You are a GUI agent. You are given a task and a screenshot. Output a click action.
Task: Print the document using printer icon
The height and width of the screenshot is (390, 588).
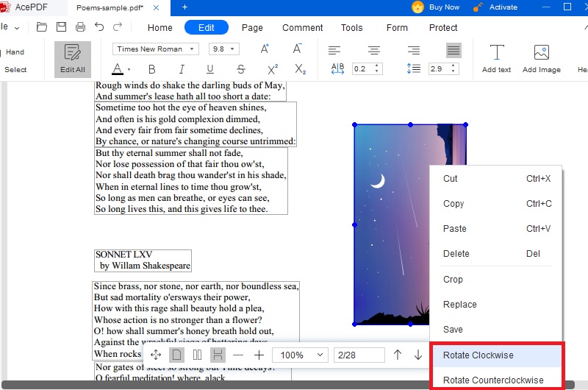[80, 27]
